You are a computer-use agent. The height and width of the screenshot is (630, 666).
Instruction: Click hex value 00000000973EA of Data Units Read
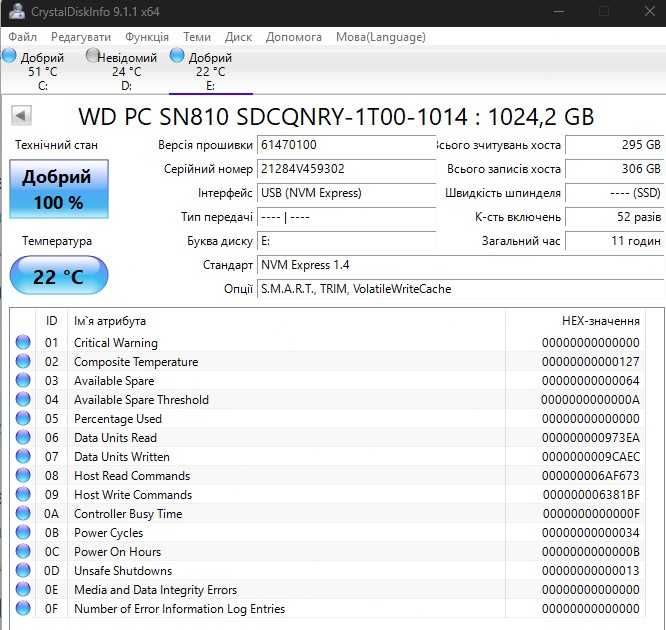[x=591, y=438]
